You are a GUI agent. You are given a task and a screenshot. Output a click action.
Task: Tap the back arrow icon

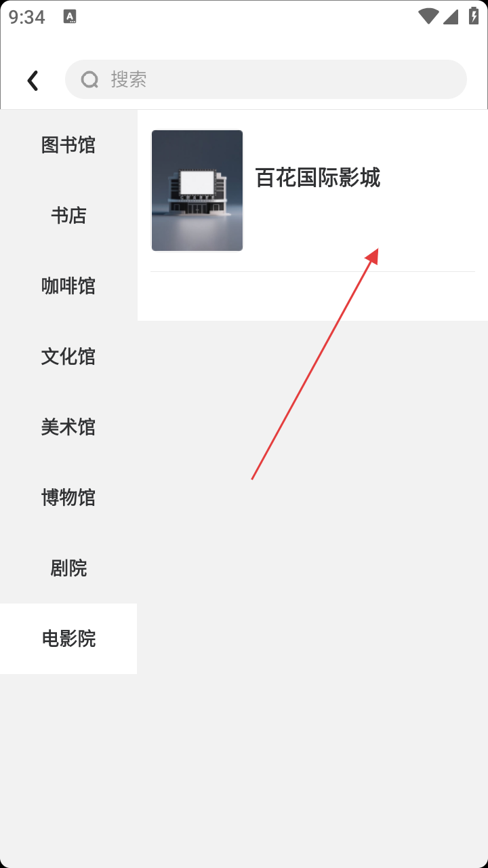(33, 81)
